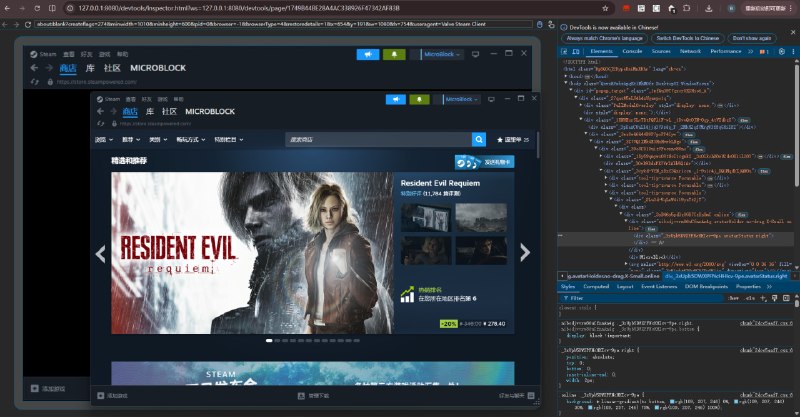800x417 pixels.
Task: Click the back arrow in back Steam window
Action: 34,68
